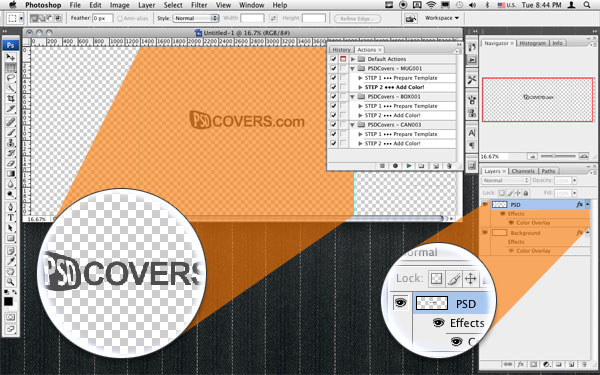Screen dimensions: 600x375
Task: Collapse the PSDCovers - MUG001 set
Action: tap(352, 68)
